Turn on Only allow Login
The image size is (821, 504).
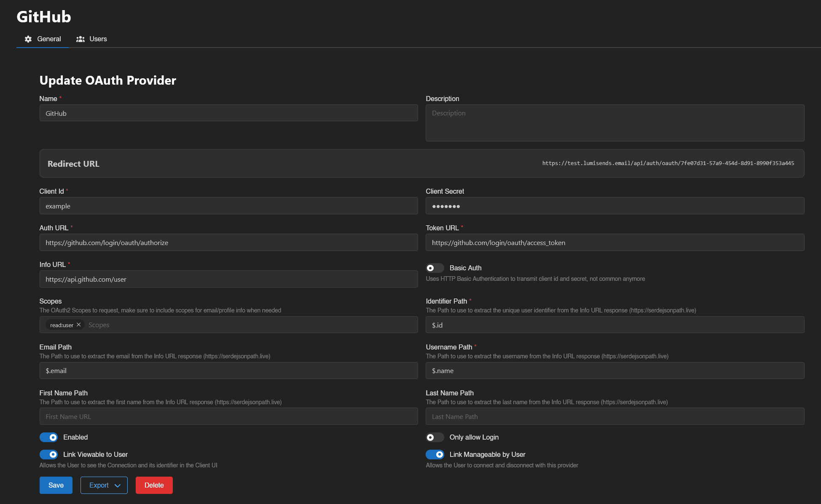click(435, 437)
